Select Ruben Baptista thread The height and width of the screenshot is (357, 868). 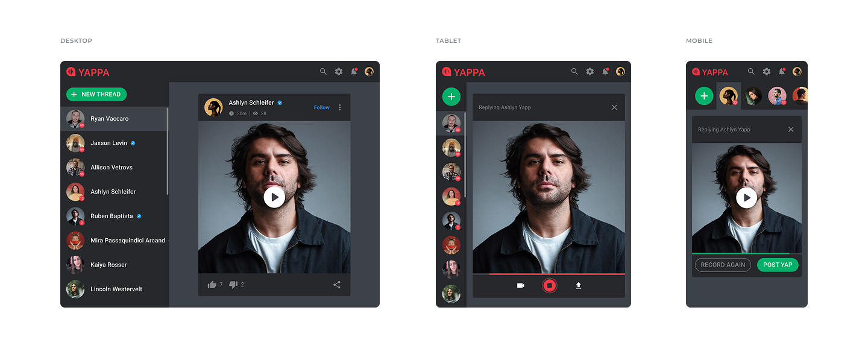[113, 216]
